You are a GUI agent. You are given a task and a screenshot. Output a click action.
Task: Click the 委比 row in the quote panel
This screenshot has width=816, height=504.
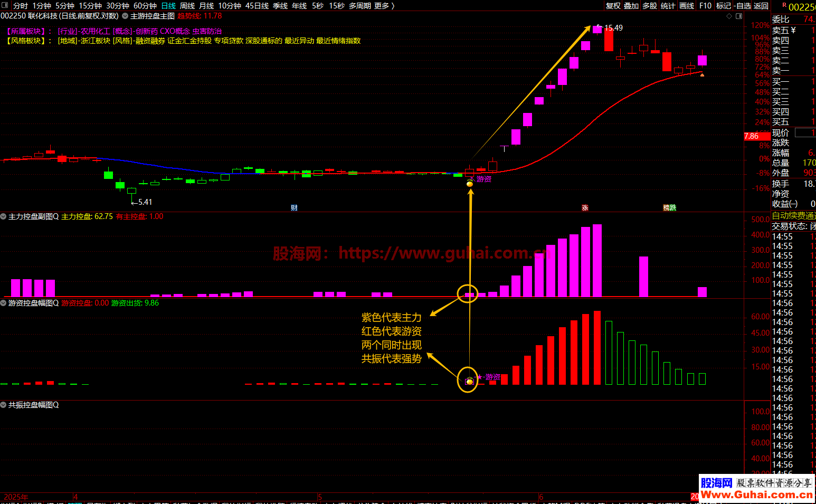coord(794,19)
